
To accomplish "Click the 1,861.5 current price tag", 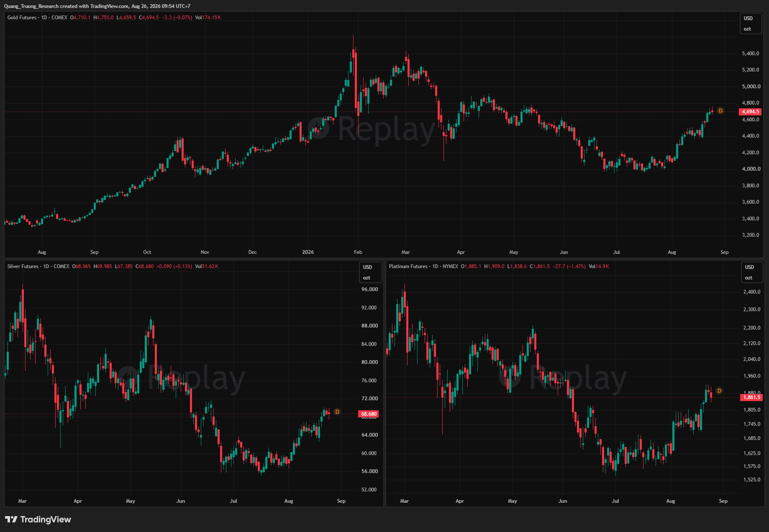I will 751,397.
